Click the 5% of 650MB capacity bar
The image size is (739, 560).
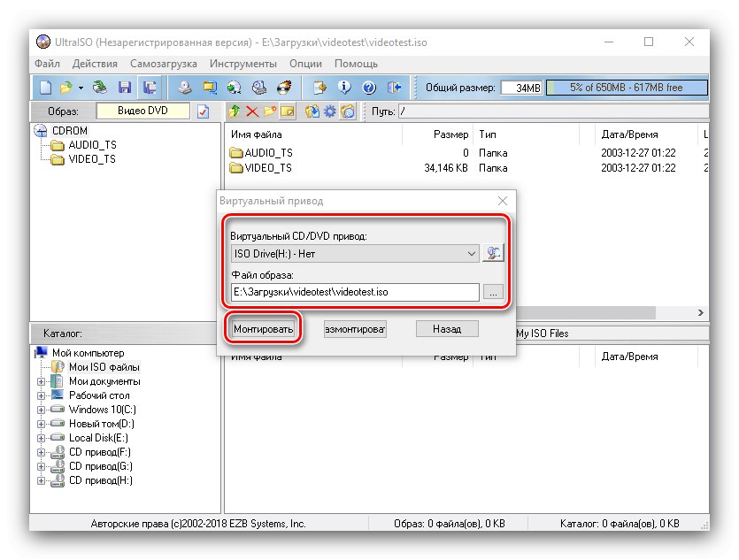[x=627, y=88]
